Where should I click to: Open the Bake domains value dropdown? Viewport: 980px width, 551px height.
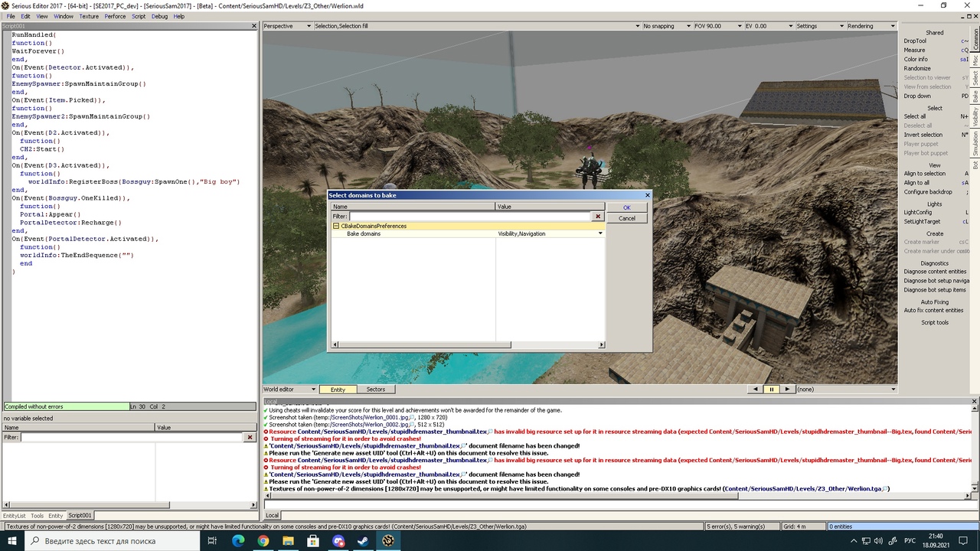(x=599, y=233)
